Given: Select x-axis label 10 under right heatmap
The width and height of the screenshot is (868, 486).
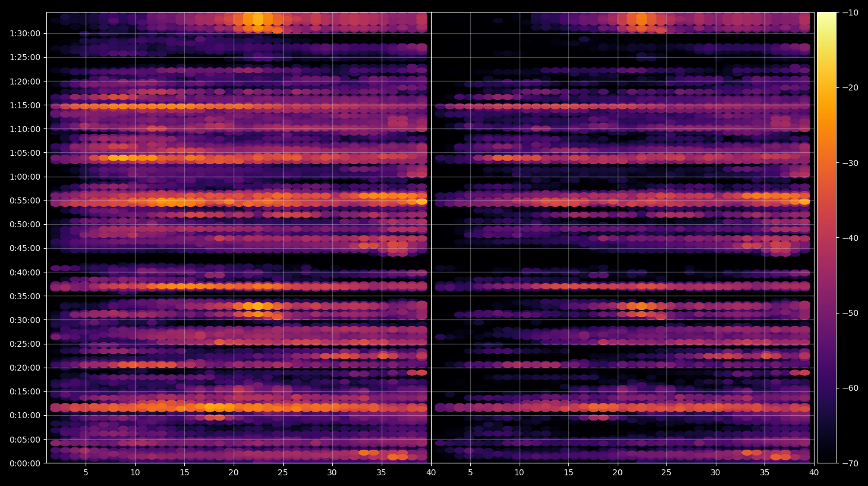Looking at the screenshot, I should pos(519,473).
